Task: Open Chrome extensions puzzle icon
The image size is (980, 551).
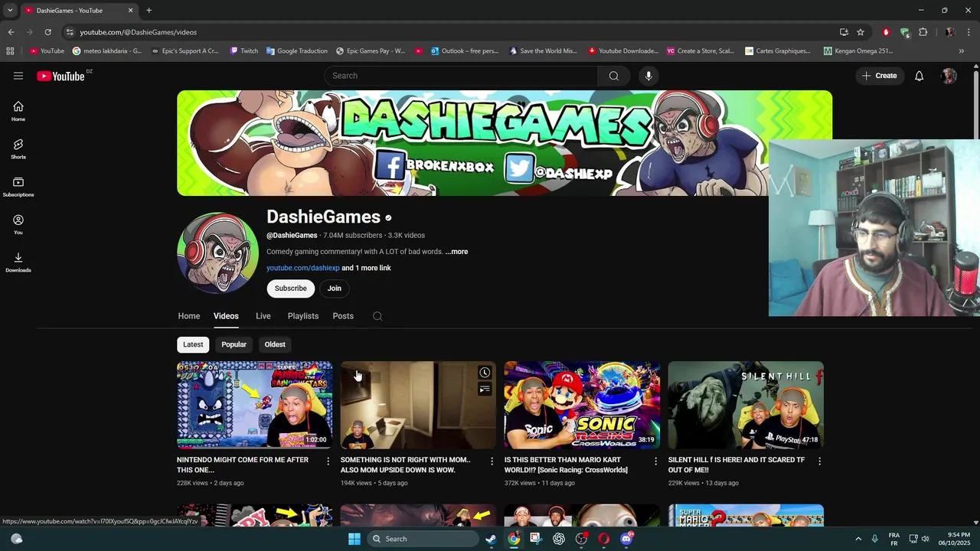Action: pyautogui.click(x=923, y=32)
